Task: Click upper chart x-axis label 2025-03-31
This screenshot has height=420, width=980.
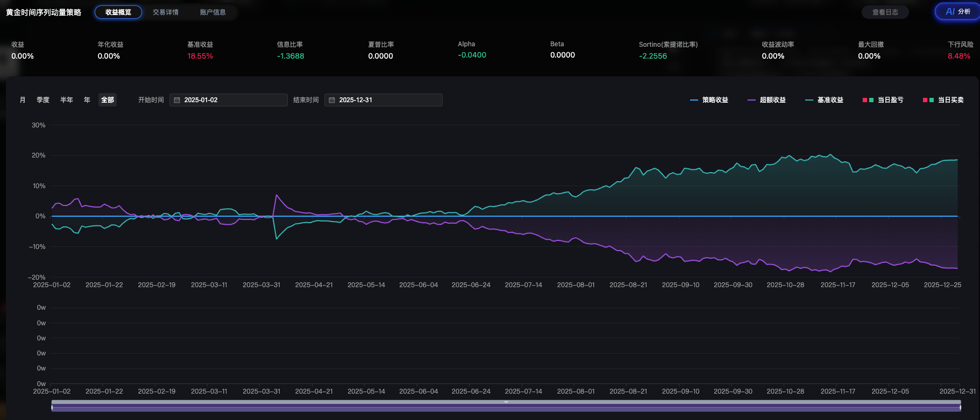Action: (261, 285)
